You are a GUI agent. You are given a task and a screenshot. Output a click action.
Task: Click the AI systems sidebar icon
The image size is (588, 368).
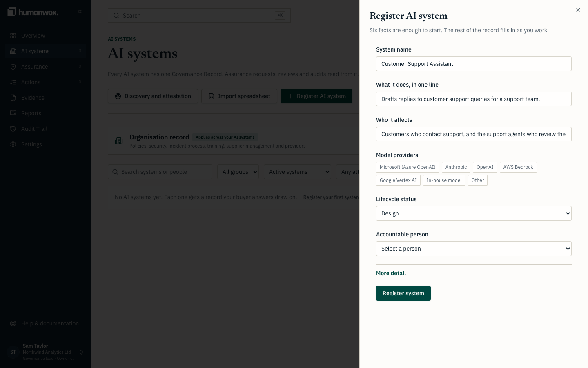[13, 51]
